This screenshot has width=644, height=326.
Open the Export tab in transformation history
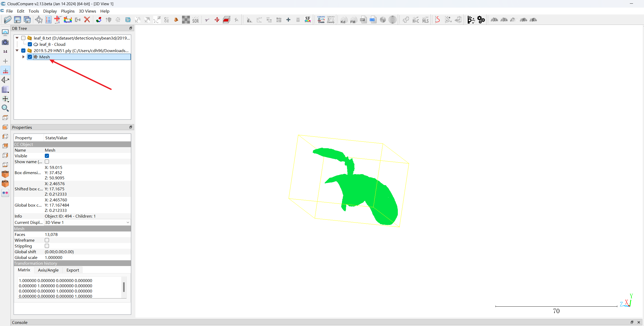click(x=73, y=270)
